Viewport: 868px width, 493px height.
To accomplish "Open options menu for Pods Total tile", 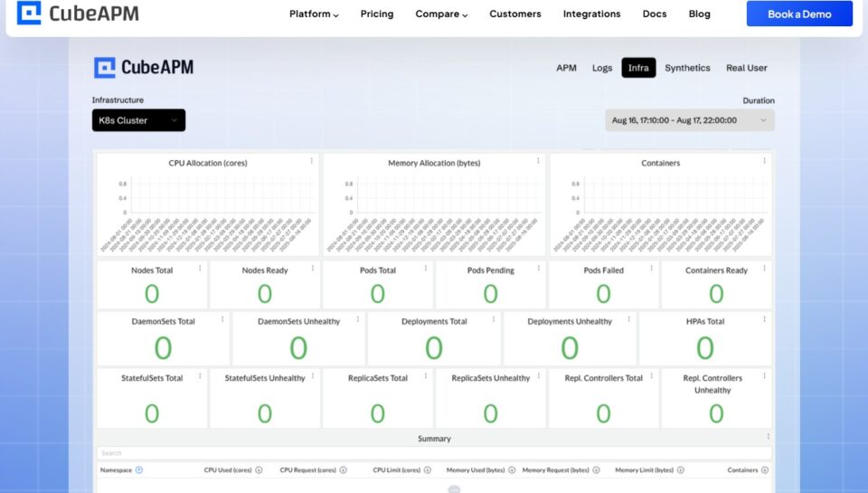I will click(426, 268).
